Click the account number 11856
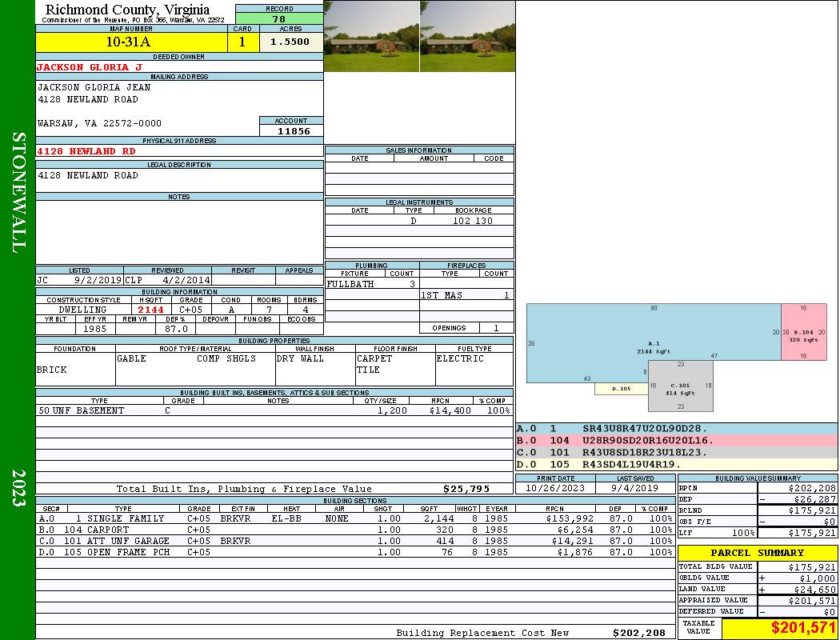 tap(291, 130)
